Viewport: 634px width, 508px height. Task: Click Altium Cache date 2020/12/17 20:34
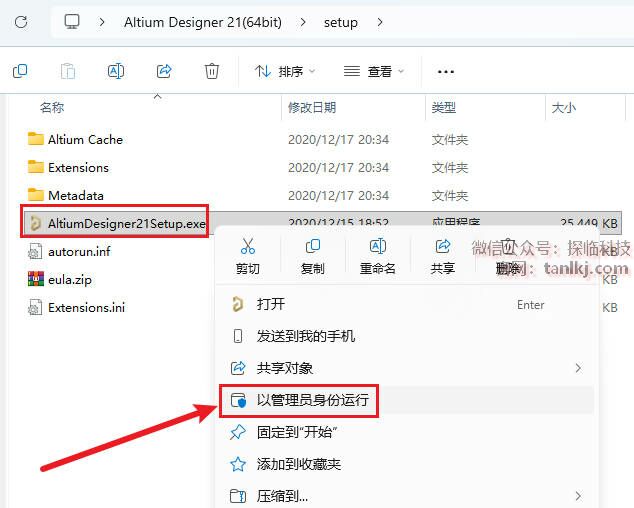tap(338, 140)
